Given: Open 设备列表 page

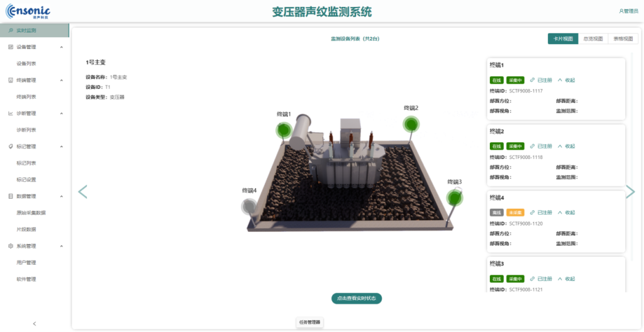Looking at the screenshot, I should (x=26, y=64).
